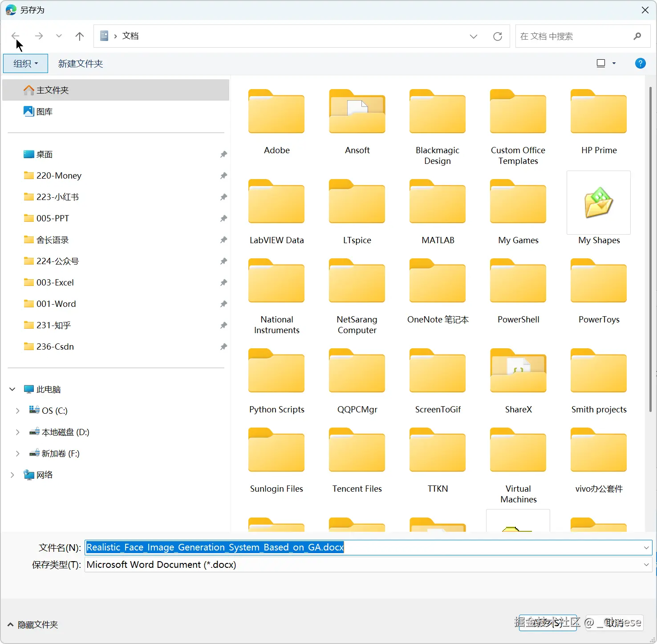Expand the 新加卷 (F:) drive
This screenshot has width=657, height=644.
point(18,453)
